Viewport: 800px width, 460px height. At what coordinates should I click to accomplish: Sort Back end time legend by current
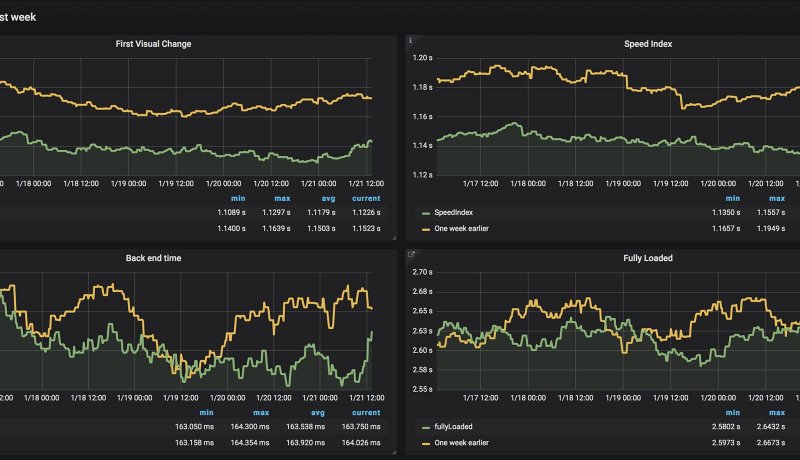click(366, 413)
